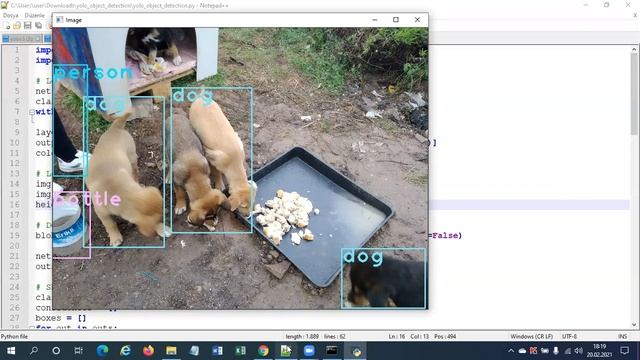Viewport: 640px width, 360px height.
Task: Click the Cortana circle icon on the taskbar
Action: 56,351
